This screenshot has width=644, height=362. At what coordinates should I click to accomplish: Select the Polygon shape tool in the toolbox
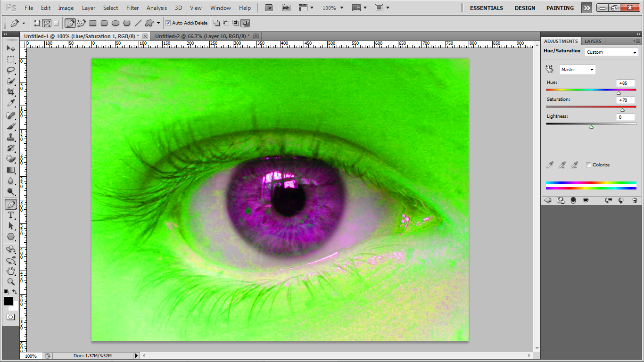tap(10, 237)
